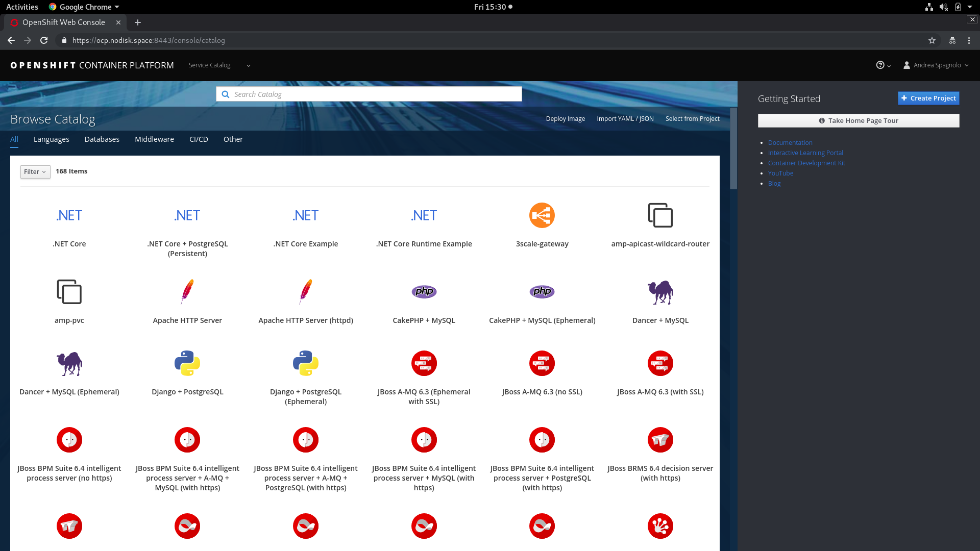Image resolution: width=980 pixels, height=551 pixels.
Task: Select the amp-apicast-wildcard-router template icon
Action: click(x=660, y=215)
